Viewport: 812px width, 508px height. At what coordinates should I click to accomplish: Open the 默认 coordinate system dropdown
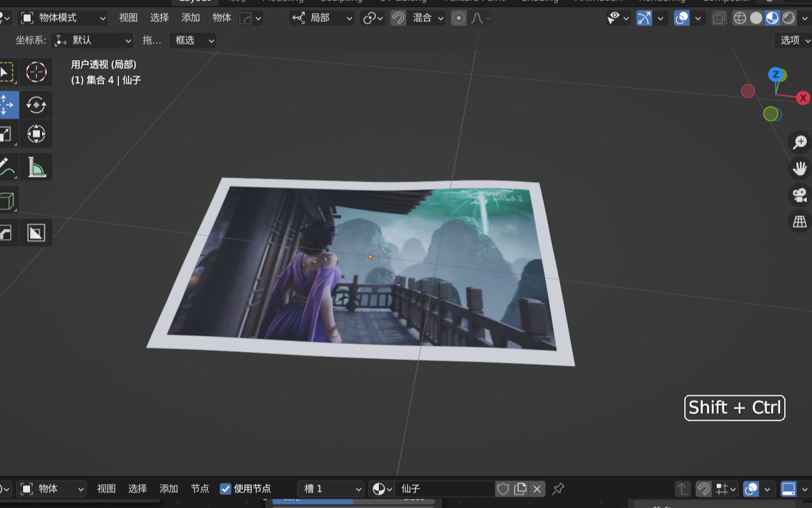(x=92, y=40)
